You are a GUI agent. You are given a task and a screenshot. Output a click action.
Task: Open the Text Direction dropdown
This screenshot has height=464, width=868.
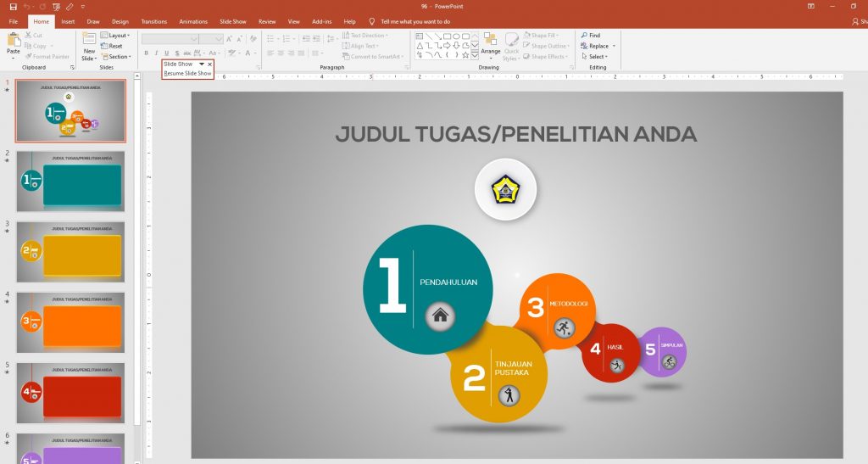[365, 35]
